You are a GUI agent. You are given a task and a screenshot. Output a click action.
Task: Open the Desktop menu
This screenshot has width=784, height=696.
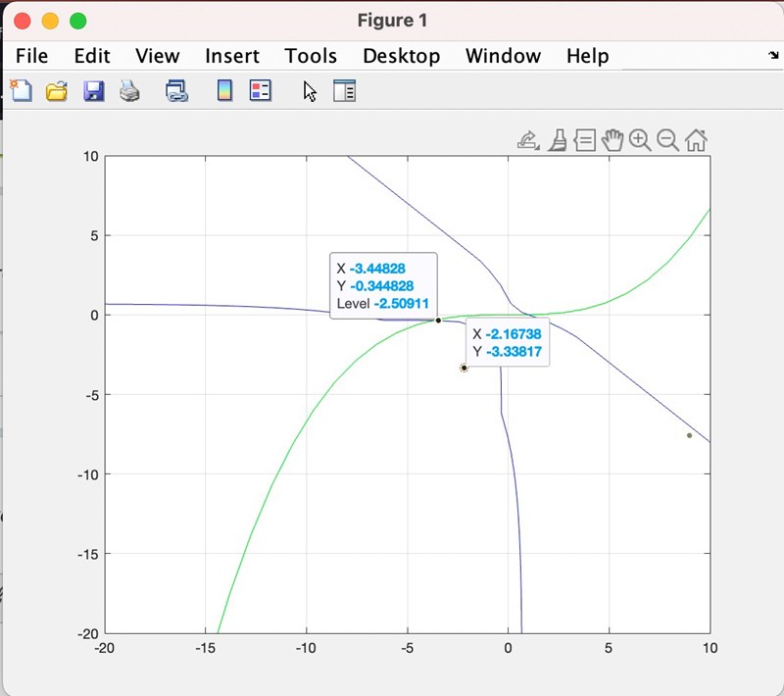coord(402,56)
